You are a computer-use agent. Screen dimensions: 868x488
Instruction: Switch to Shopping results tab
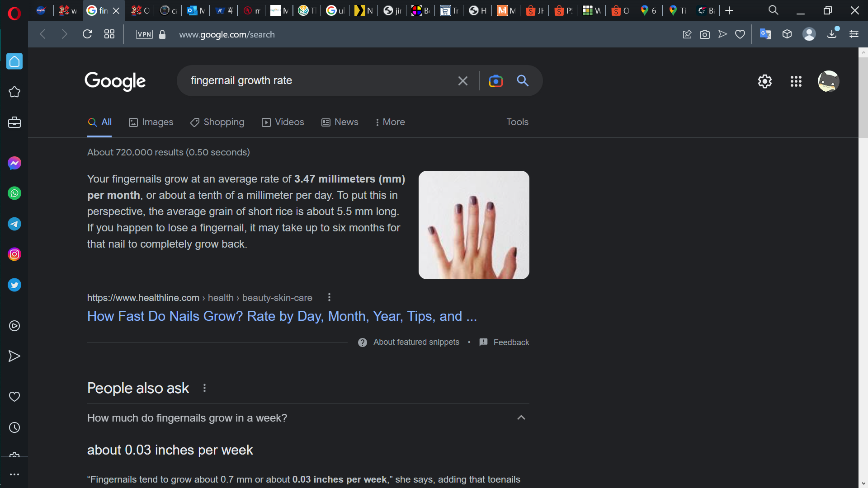pos(217,122)
